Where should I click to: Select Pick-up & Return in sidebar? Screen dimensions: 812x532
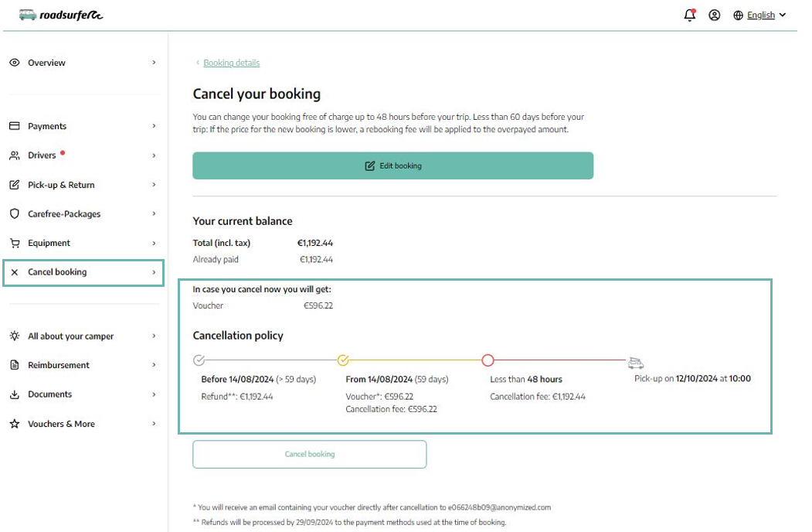coord(83,185)
